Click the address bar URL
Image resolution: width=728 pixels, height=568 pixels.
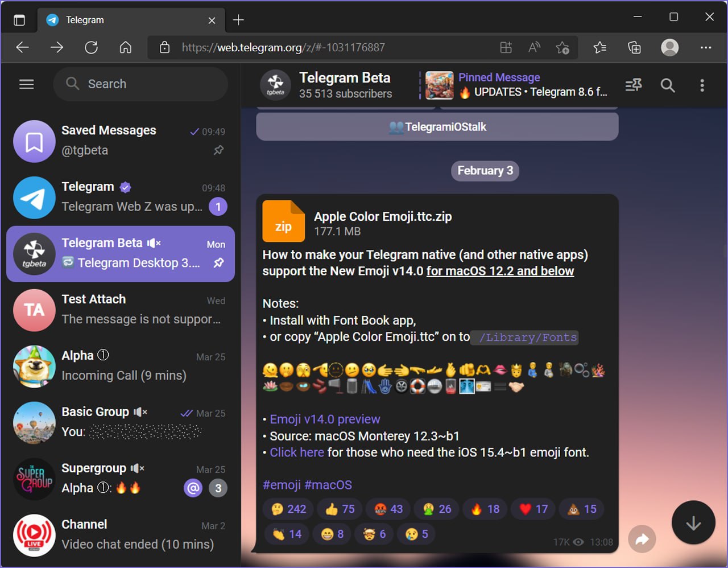pyautogui.click(x=283, y=48)
